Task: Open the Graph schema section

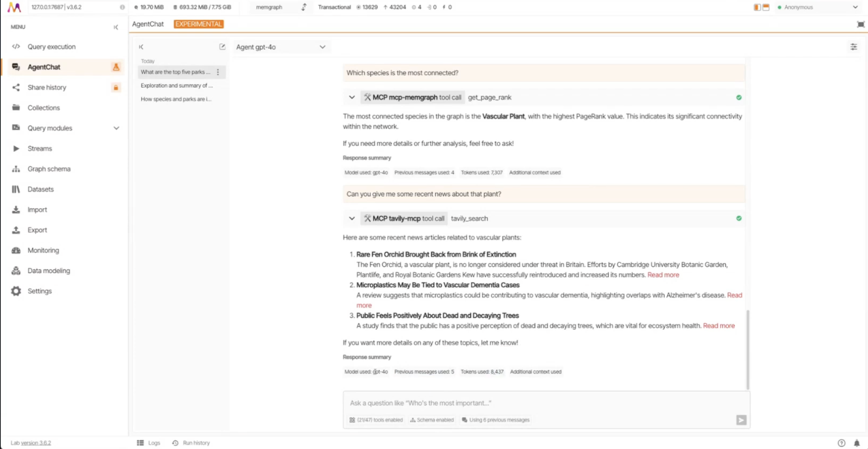Action: click(x=49, y=169)
